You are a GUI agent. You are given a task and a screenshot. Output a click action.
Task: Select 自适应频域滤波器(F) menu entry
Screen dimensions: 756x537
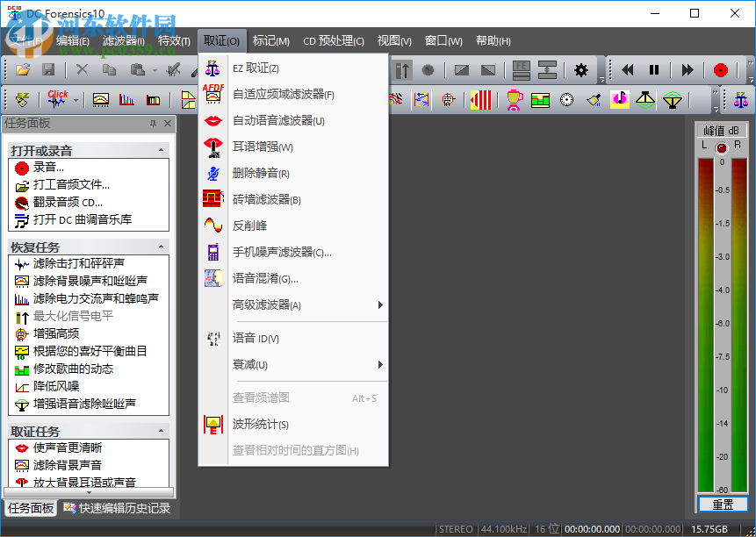[x=293, y=95]
